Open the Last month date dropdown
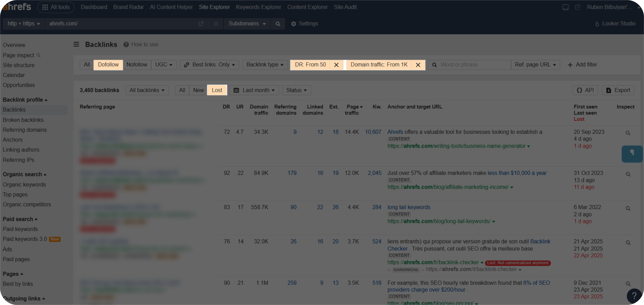Viewport: 644px width, 305px height. point(254,90)
